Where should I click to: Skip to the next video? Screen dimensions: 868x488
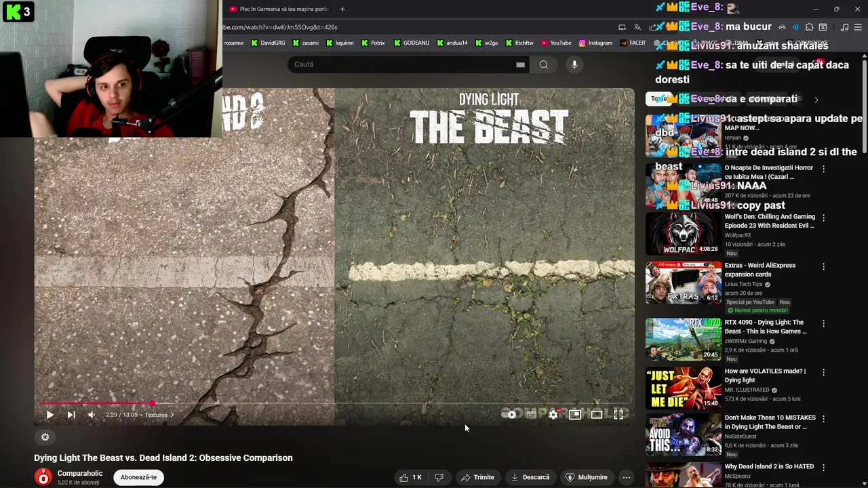[x=71, y=415]
